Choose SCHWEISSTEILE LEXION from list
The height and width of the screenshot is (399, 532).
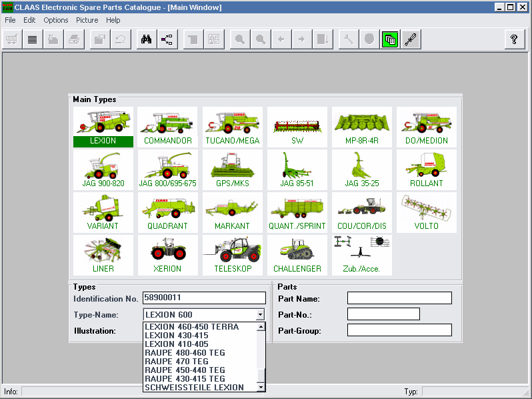tap(200, 388)
